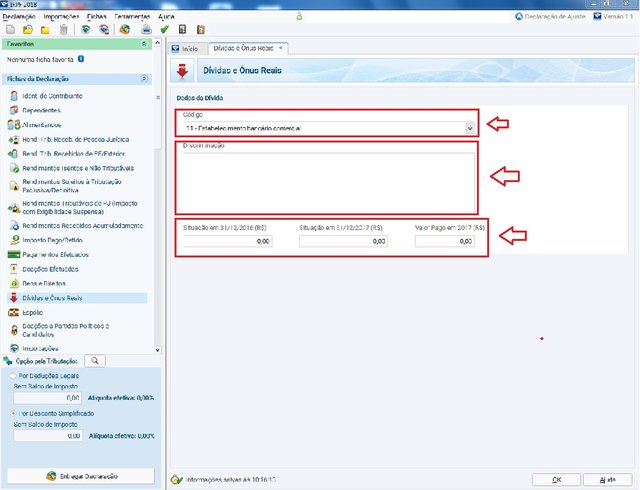
Task: Switch to the Início tab
Action: (189, 48)
